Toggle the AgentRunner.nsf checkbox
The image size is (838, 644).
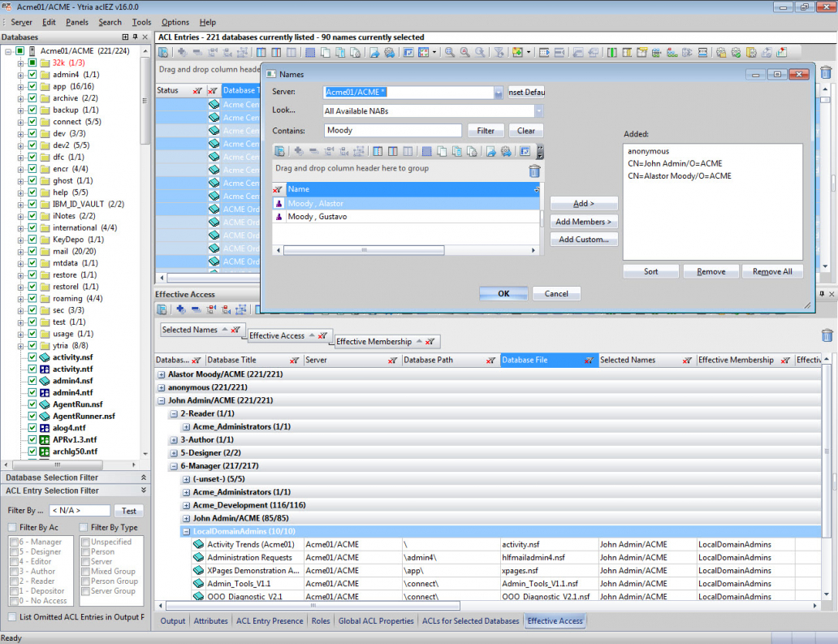click(x=32, y=416)
